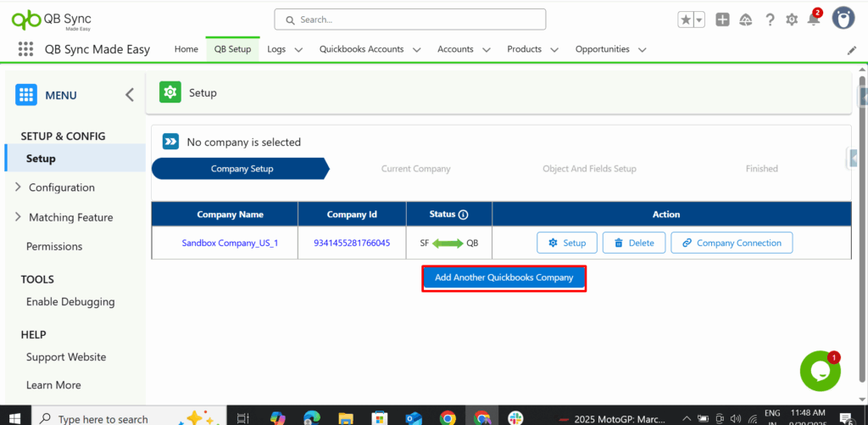Viewport: 868px width, 425px height.
Task: Open the favorites list dropdown arrow
Action: point(699,20)
